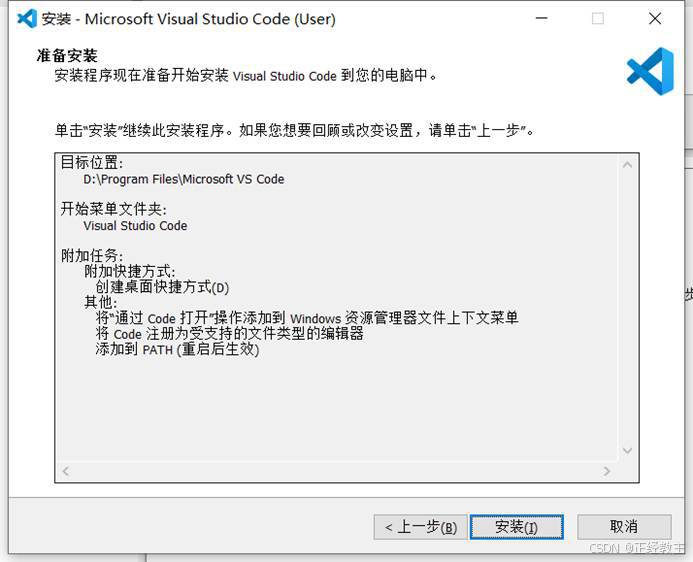Viewport: 693px width, 562px height.
Task: Close the installer window
Action: tap(655, 19)
